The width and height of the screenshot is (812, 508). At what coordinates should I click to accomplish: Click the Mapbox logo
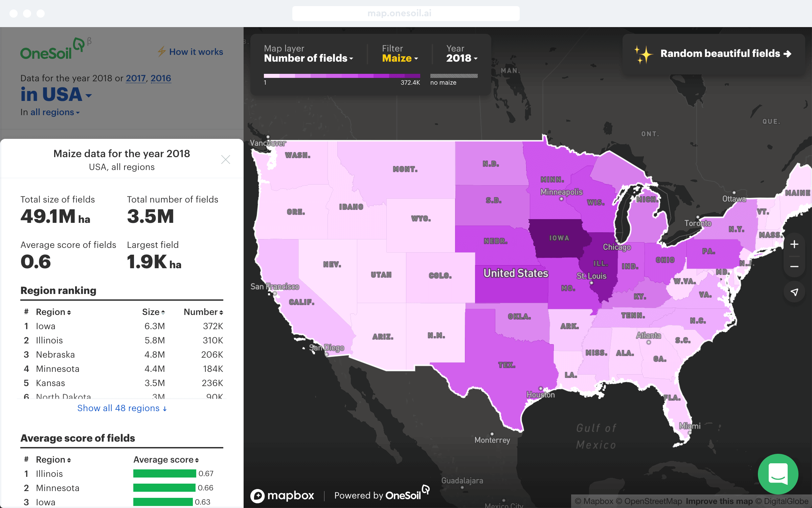(x=282, y=496)
